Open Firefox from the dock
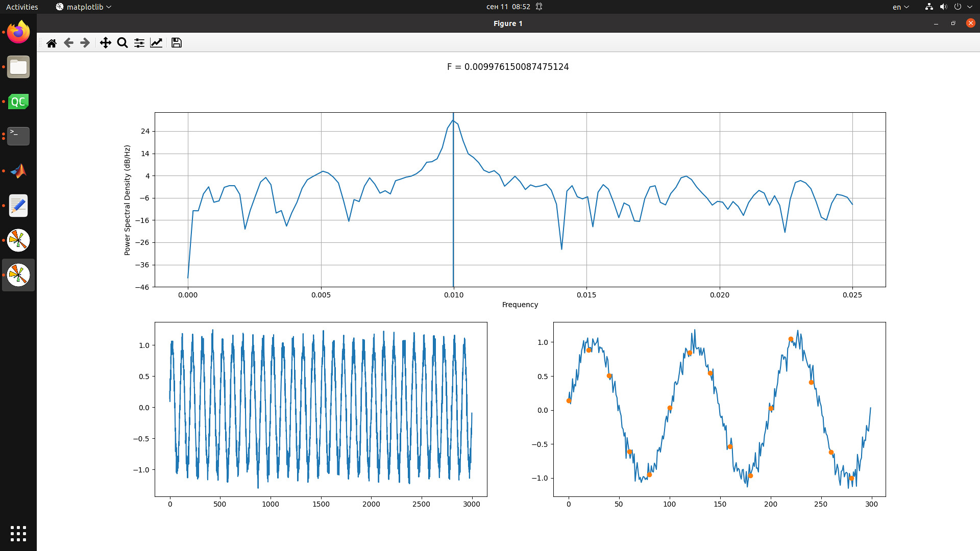 [x=18, y=32]
